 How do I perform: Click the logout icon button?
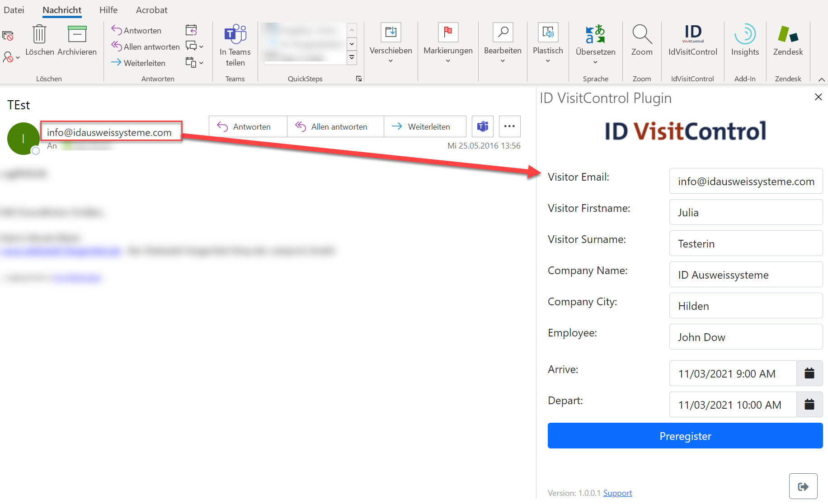(x=803, y=486)
